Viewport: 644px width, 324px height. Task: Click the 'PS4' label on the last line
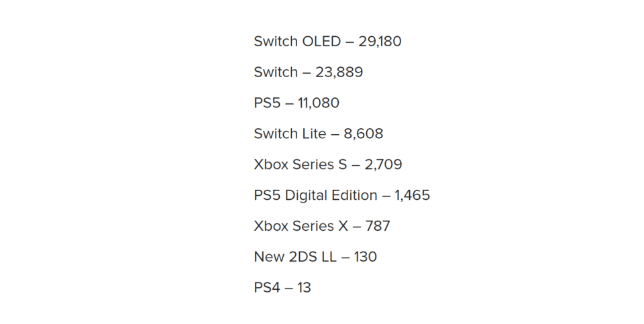tap(267, 288)
